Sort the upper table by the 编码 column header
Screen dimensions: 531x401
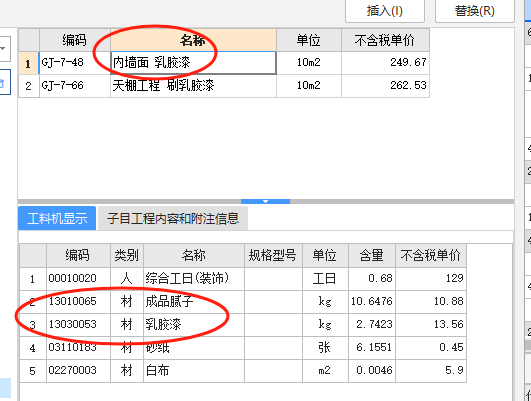75,40
